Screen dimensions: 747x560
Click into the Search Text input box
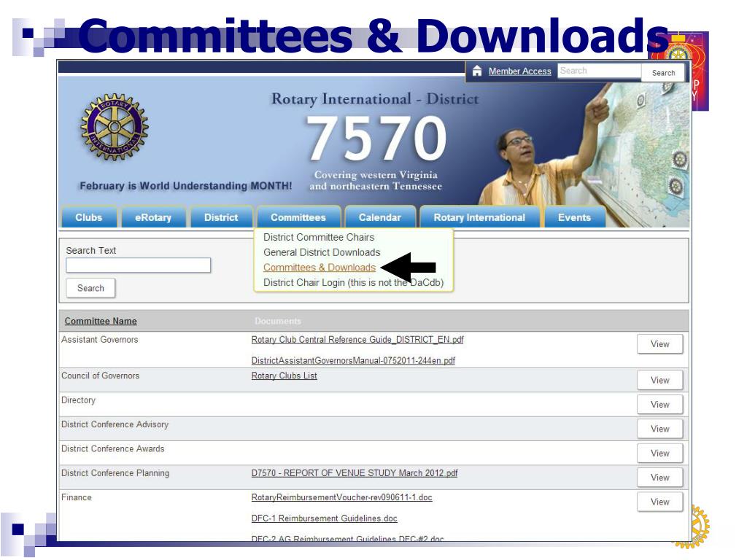(x=138, y=265)
